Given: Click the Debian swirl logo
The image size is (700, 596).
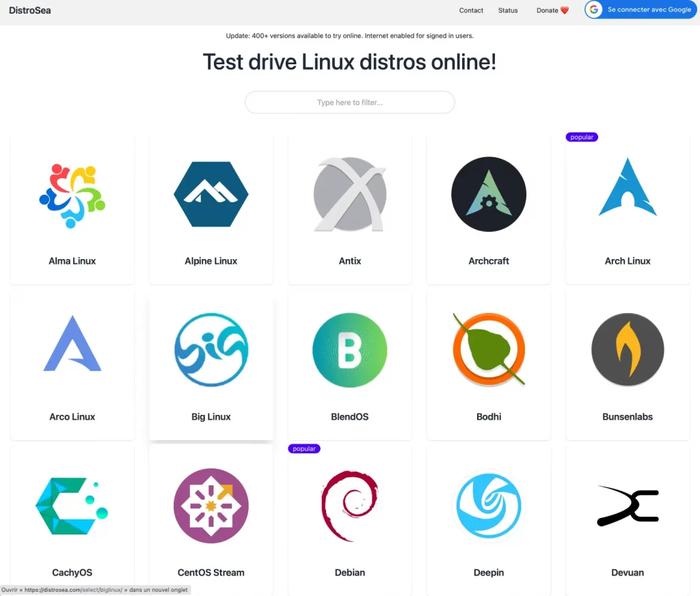Looking at the screenshot, I should click(x=349, y=506).
